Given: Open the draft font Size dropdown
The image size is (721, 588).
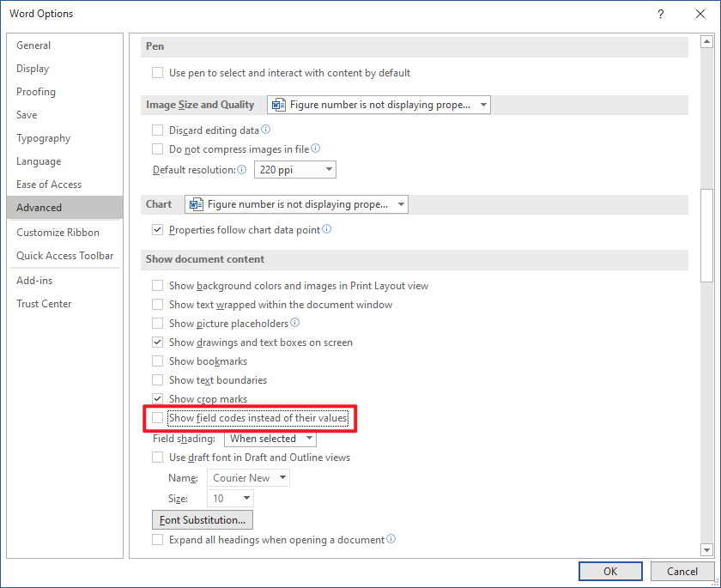Looking at the screenshot, I should pos(230,499).
